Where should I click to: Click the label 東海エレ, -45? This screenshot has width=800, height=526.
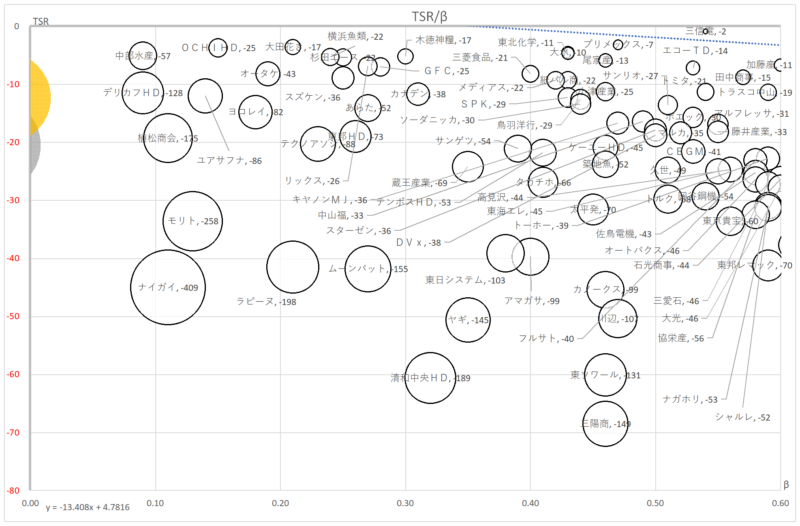coord(515,211)
